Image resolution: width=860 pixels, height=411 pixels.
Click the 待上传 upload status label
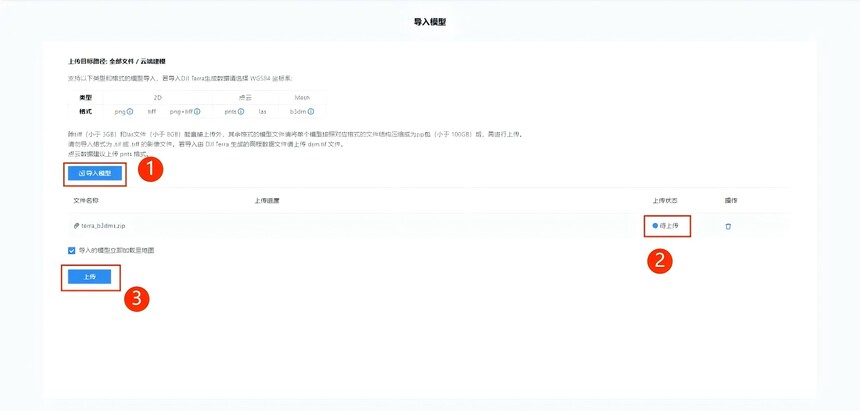coord(669,226)
